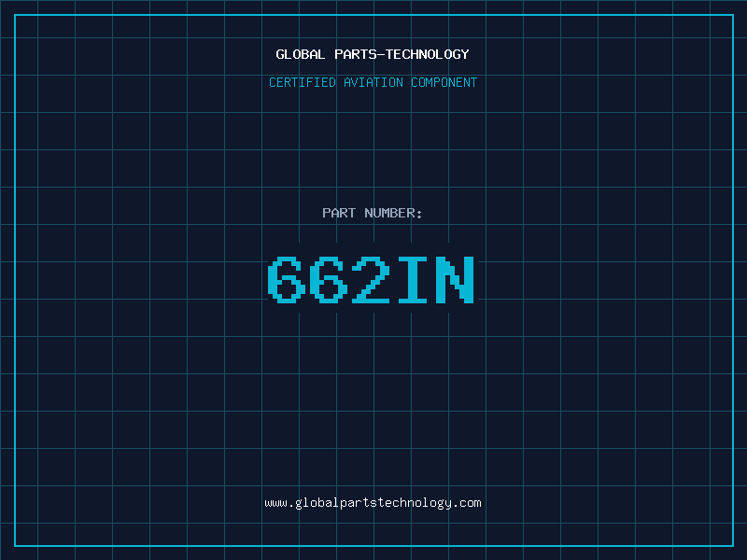The image size is (747, 560).
Task: Click the word technology in the website URL
Action: click(x=412, y=503)
